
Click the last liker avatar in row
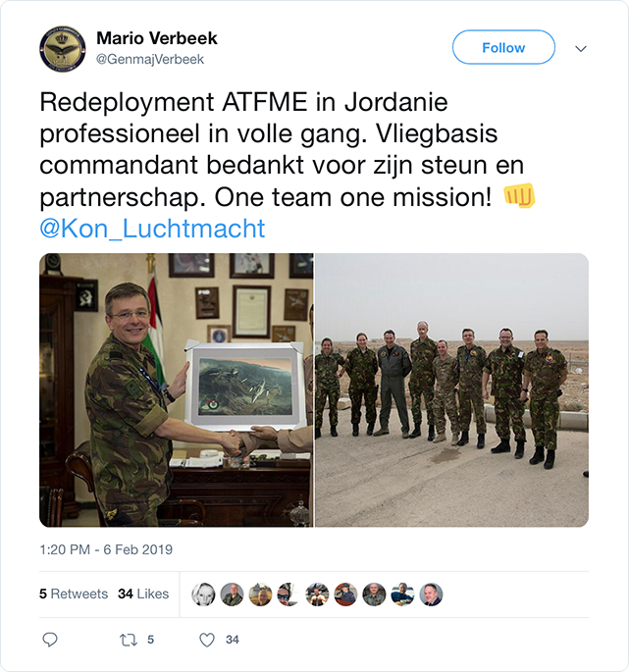point(431,594)
